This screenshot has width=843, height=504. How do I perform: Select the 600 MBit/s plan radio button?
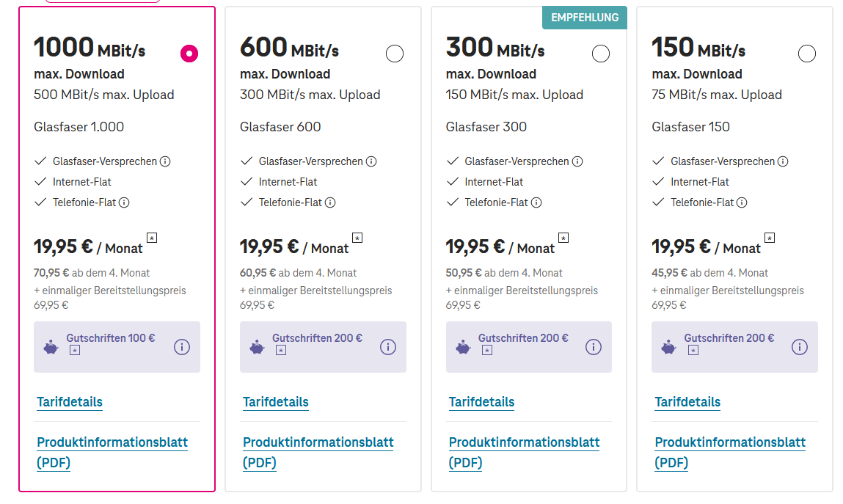(395, 54)
